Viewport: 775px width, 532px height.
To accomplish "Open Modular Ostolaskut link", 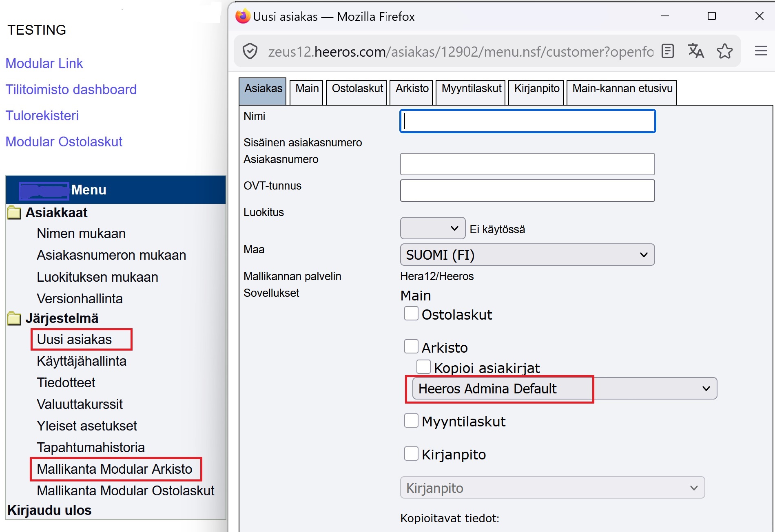I will pos(64,142).
